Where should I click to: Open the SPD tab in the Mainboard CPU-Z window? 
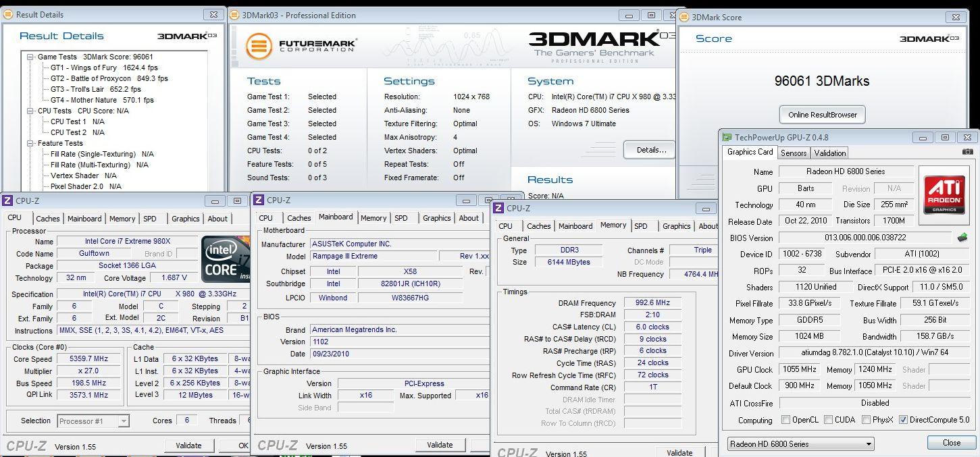(401, 218)
